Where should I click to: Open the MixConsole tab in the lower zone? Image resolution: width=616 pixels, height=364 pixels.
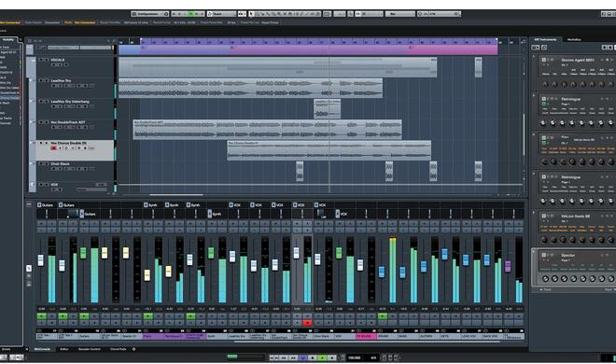(42, 349)
